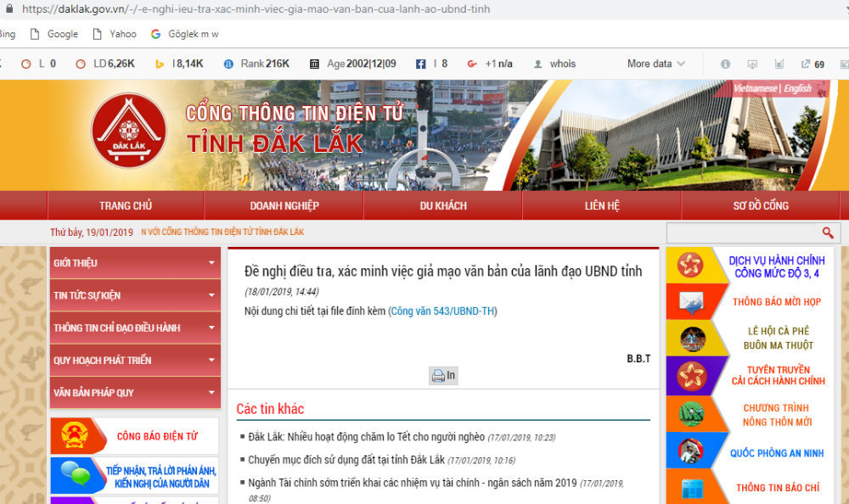Click the Thông báo mời họp envelope icon
Screen dimensions: 849x504
coord(692,302)
